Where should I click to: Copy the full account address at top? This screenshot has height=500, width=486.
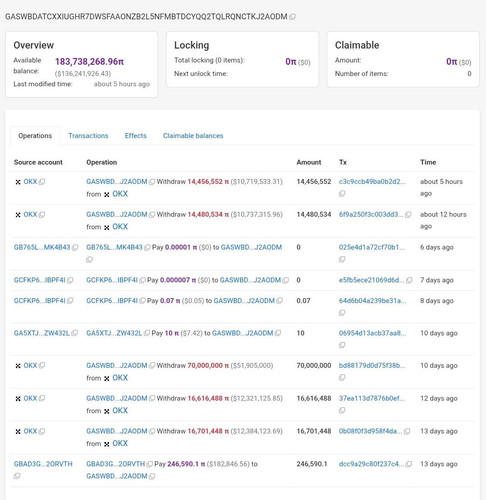tap(292, 17)
